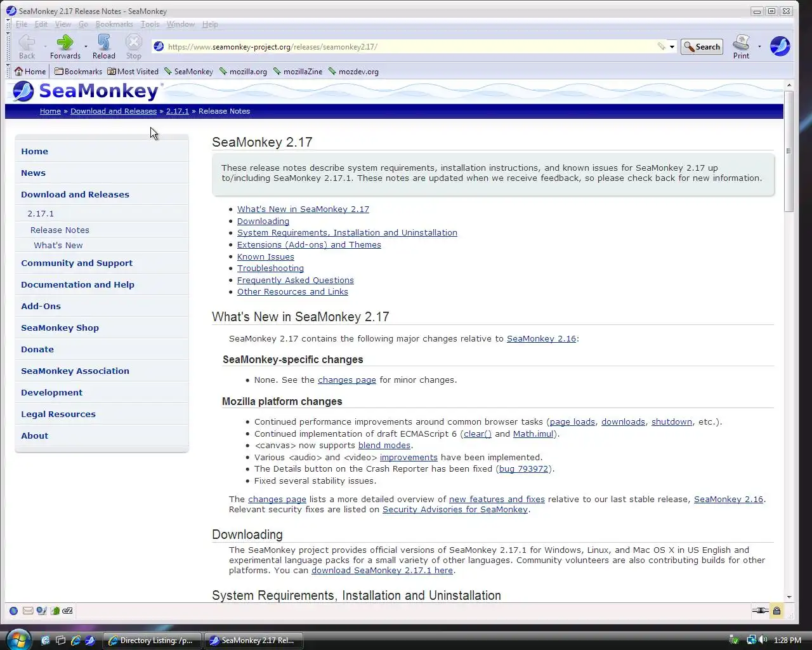This screenshot has height=650, width=812.
Task: Open the Forwards history dropdown arrow
Action: click(86, 46)
